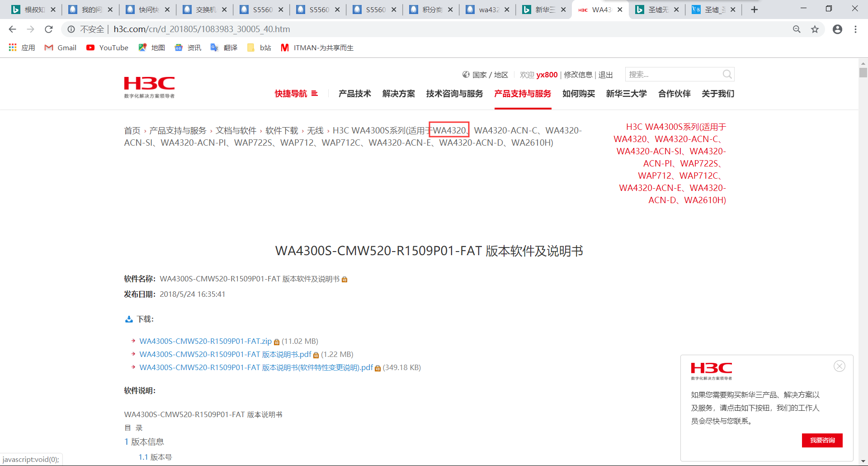The height and width of the screenshot is (466, 868).
Task: Click the page scrollbar down arrow
Action: tap(863, 461)
